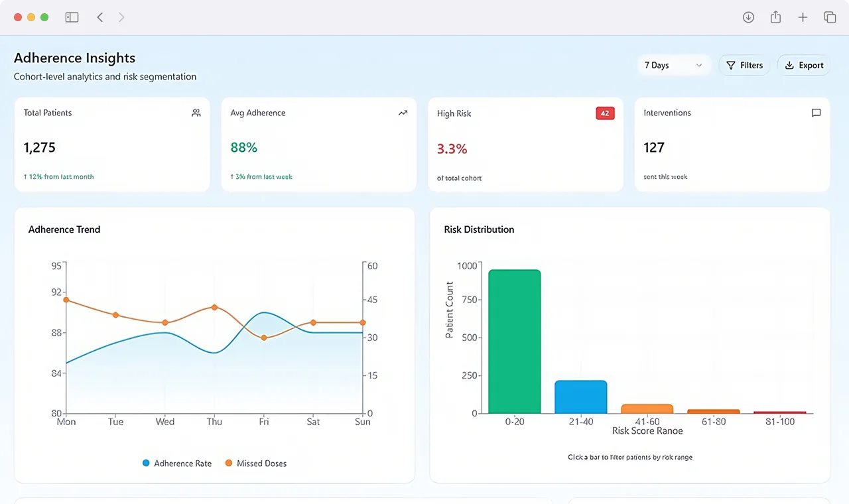Click the Adherence Insights page heading
This screenshot has width=849, height=504.
point(74,58)
